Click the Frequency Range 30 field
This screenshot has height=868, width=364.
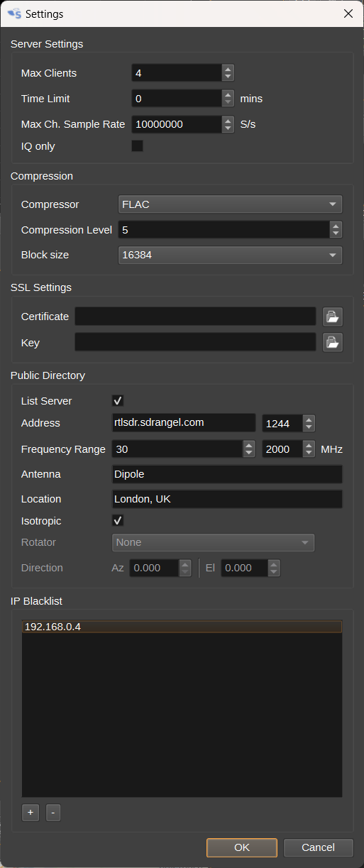177,449
